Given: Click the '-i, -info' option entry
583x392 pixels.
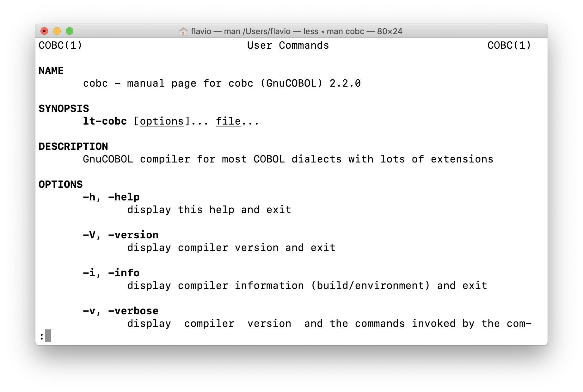Looking at the screenshot, I should pos(111,273).
